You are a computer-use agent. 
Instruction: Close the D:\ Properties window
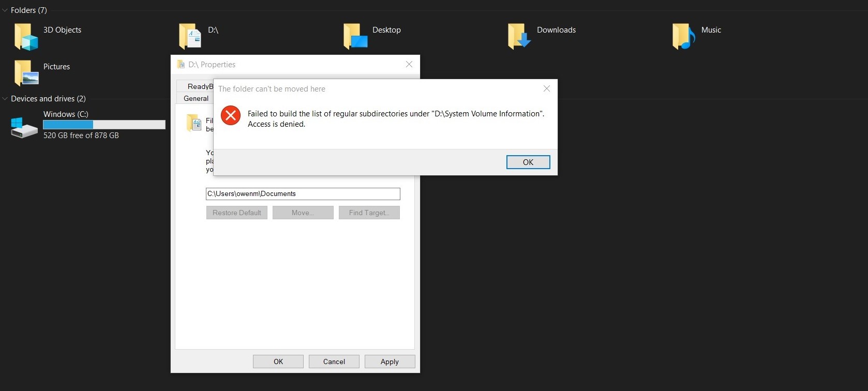coord(409,64)
